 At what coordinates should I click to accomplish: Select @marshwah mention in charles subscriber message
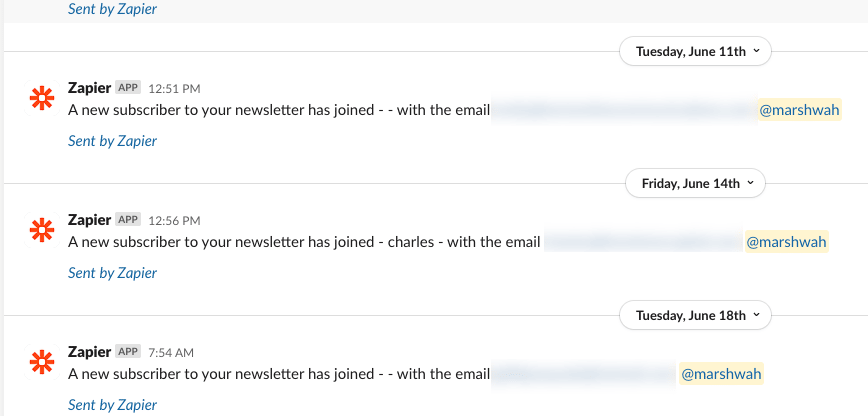tap(787, 242)
